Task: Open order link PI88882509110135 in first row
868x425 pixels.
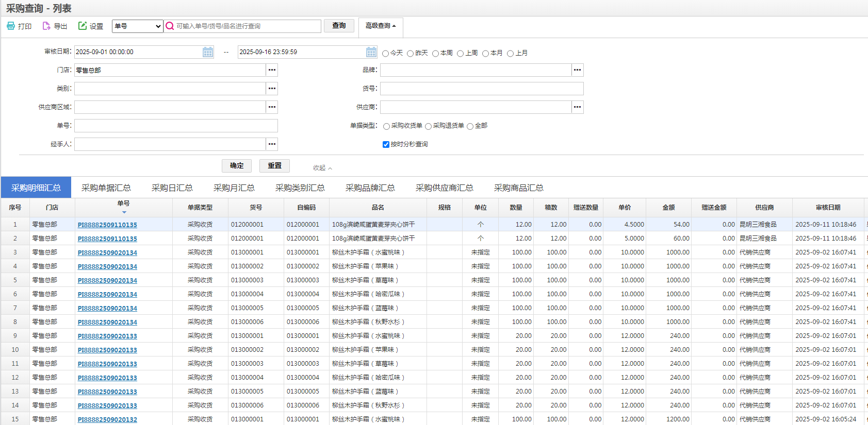Action: pyautogui.click(x=107, y=225)
